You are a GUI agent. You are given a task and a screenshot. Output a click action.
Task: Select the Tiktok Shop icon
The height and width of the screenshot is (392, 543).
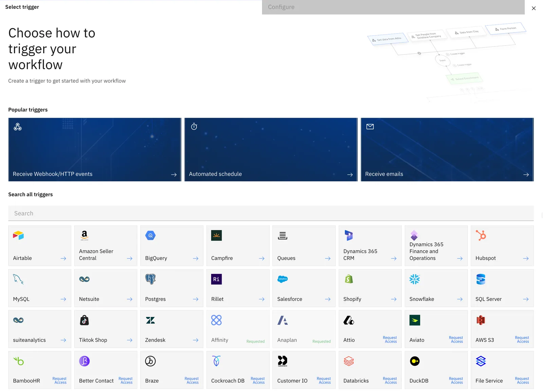(84, 320)
